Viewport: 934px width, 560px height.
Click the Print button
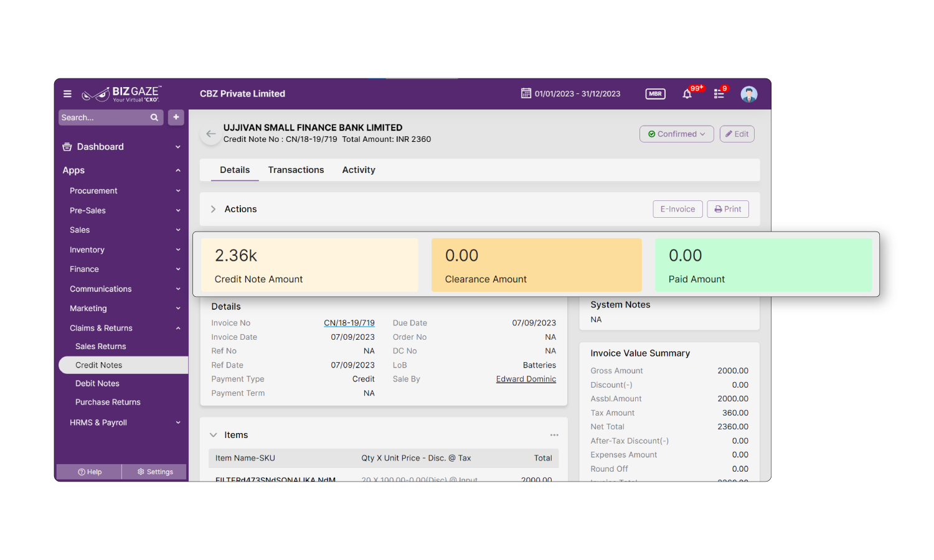click(x=728, y=209)
